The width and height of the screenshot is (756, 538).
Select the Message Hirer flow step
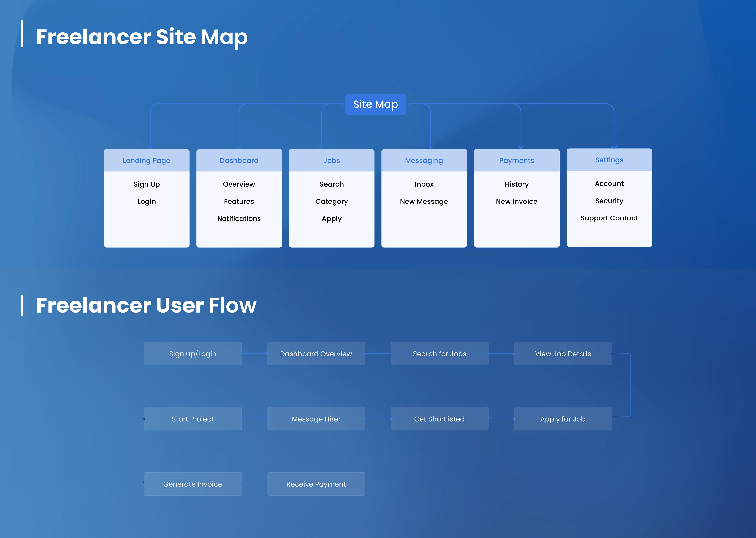[x=316, y=419]
